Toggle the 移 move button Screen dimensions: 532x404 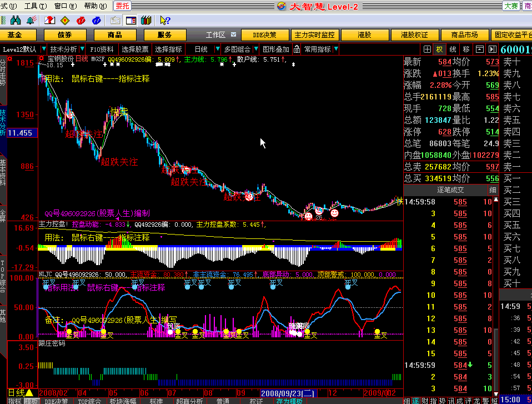pos(466,49)
